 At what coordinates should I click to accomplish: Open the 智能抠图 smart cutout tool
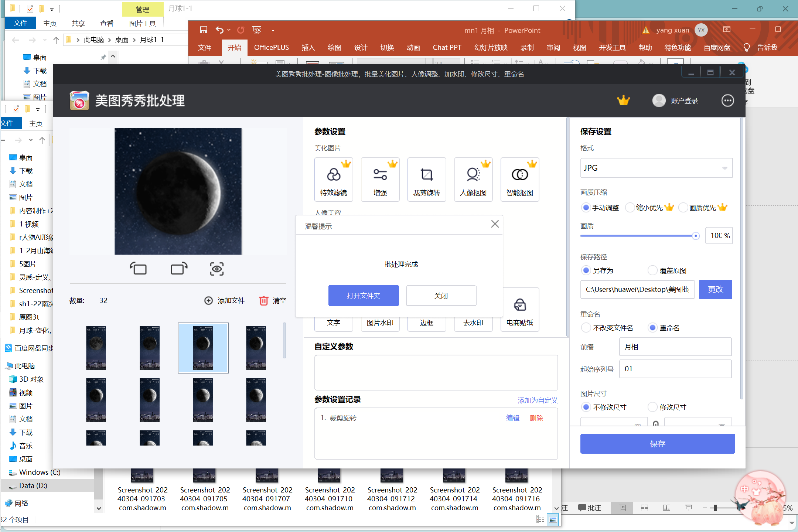click(x=519, y=180)
